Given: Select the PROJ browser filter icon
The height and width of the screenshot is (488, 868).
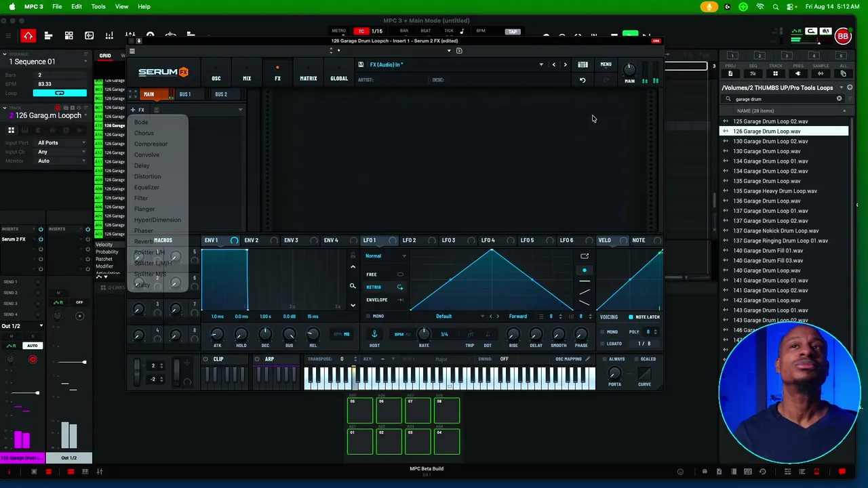Looking at the screenshot, I should pos(730,73).
